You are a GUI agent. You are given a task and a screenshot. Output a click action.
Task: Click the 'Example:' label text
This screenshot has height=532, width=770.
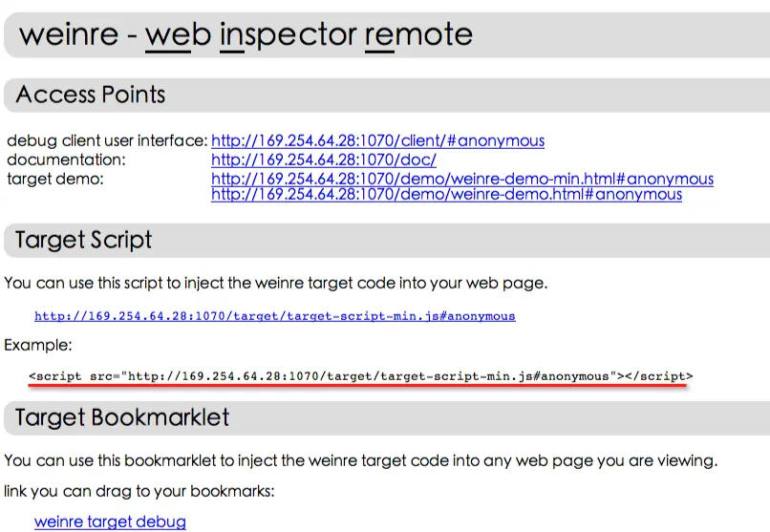click(36, 344)
